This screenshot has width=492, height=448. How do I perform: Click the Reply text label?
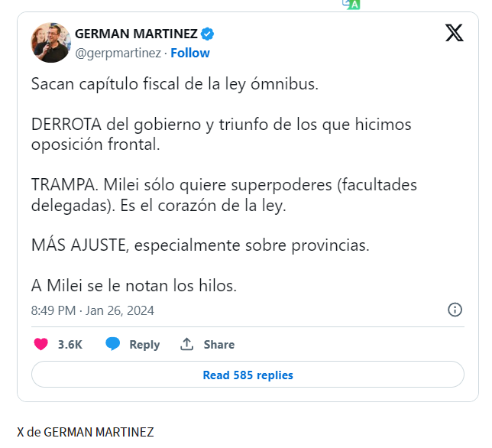144,345
